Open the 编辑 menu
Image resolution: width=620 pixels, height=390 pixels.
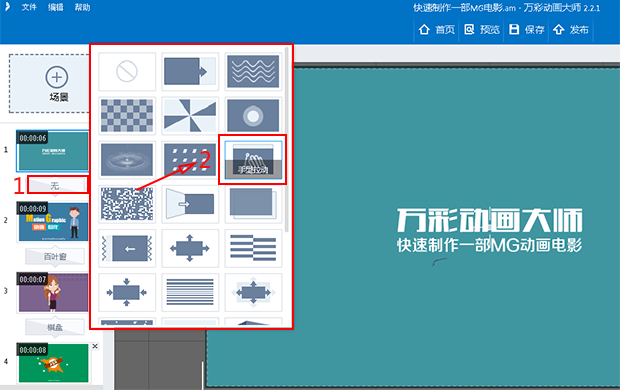[x=56, y=7]
